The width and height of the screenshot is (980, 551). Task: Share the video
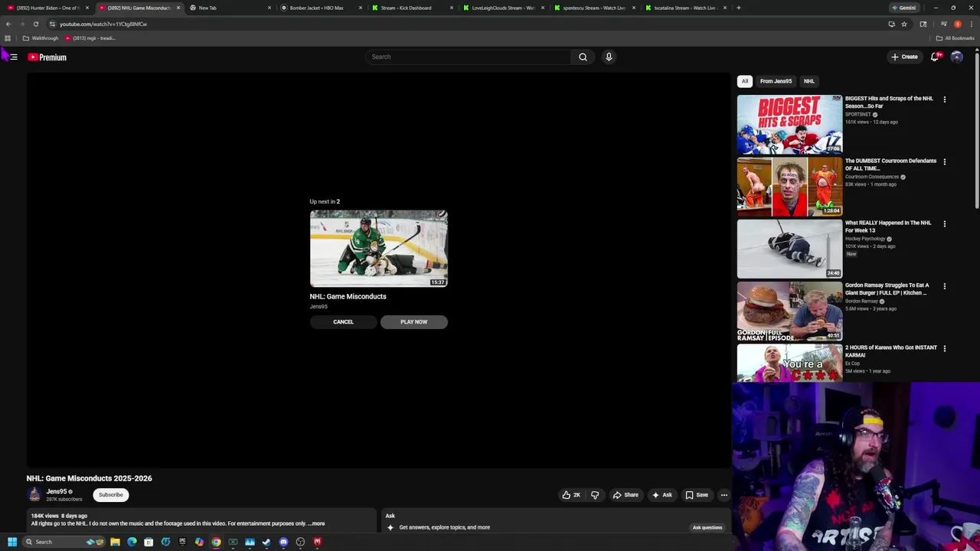coord(626,495)
